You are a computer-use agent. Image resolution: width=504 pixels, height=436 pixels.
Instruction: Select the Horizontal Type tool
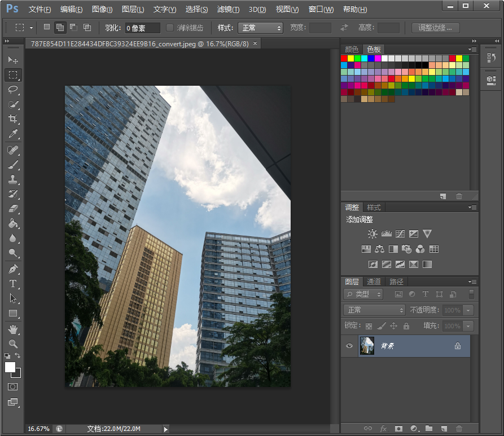point(13,284)
